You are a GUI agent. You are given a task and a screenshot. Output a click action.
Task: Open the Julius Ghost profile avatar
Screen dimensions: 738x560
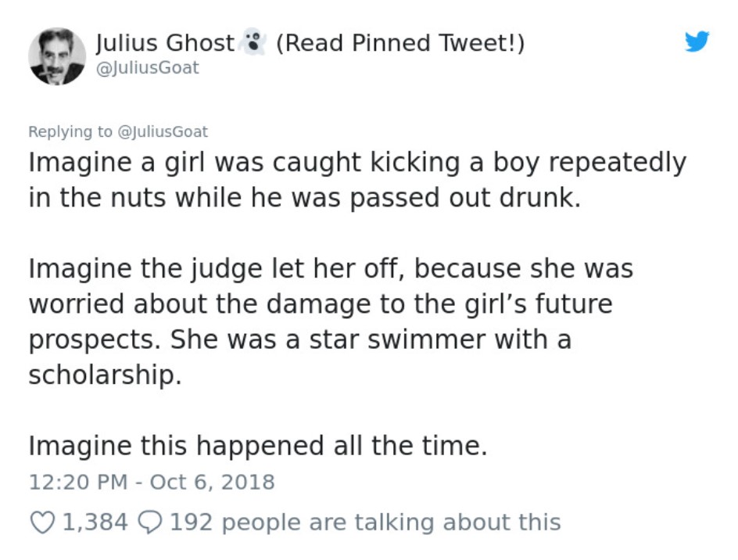click(x=57, y=56)
